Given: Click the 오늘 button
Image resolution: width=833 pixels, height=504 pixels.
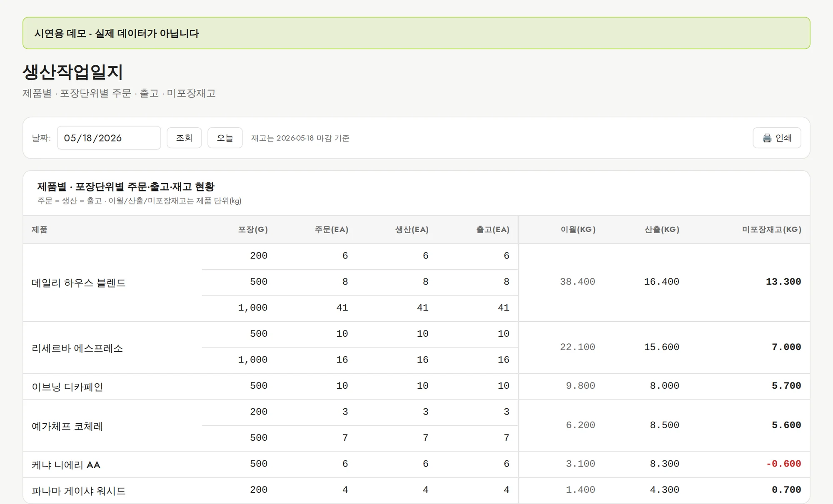Looking at the screenshot, I should (225, 138).
